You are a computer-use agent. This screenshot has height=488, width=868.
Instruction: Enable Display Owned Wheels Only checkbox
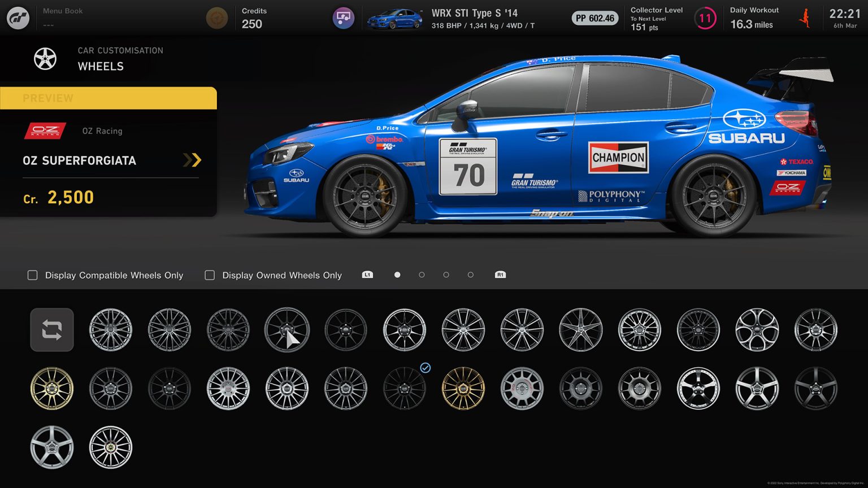(210, 275)
